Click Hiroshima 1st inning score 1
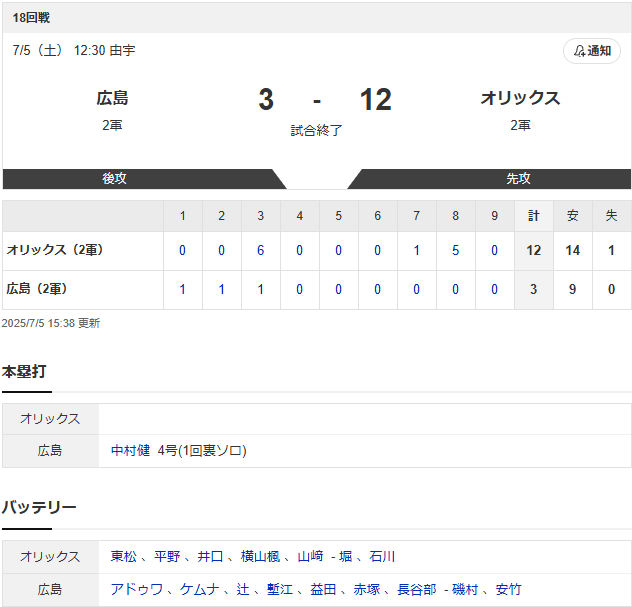Viewport: 632px width, 607px height. tap(182, 289)
